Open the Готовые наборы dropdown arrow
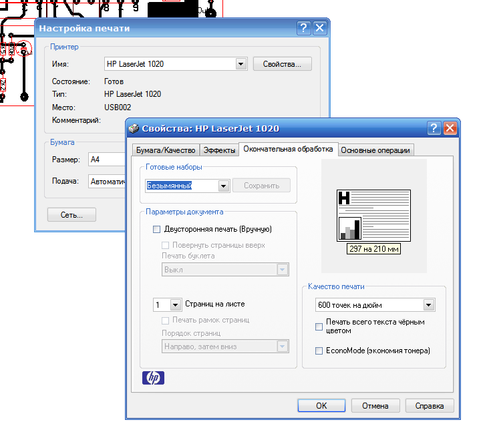 pyautogui.click(x=223, y=186)
